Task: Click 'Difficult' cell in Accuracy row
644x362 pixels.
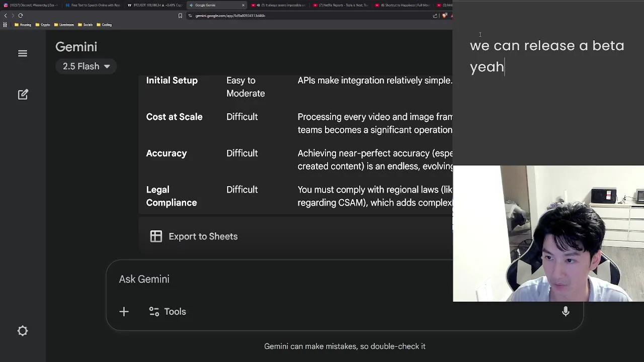Action: tap(242, 153)
